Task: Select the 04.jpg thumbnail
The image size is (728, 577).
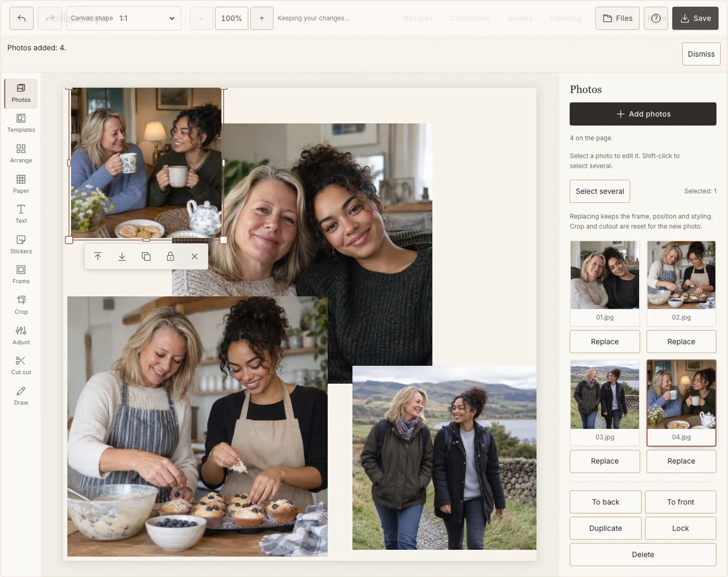Action: click(x=681, y=402)
